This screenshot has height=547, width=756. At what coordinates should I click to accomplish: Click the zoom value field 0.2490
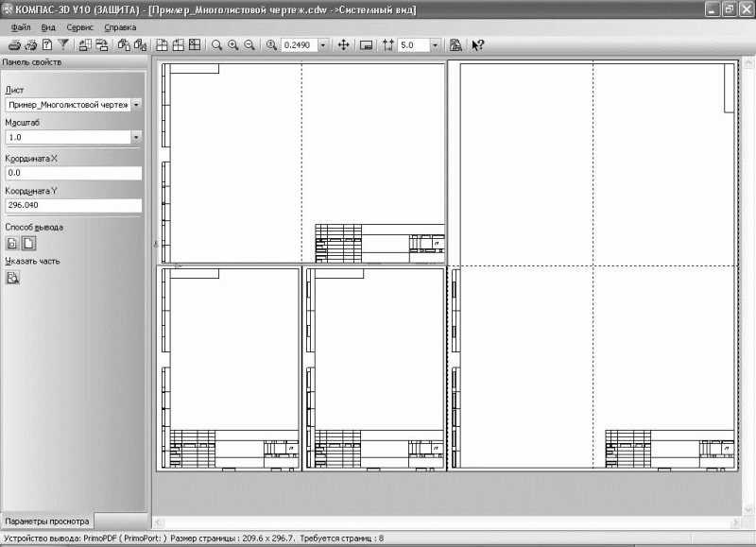pyautogui.click(x=300, y=45)
